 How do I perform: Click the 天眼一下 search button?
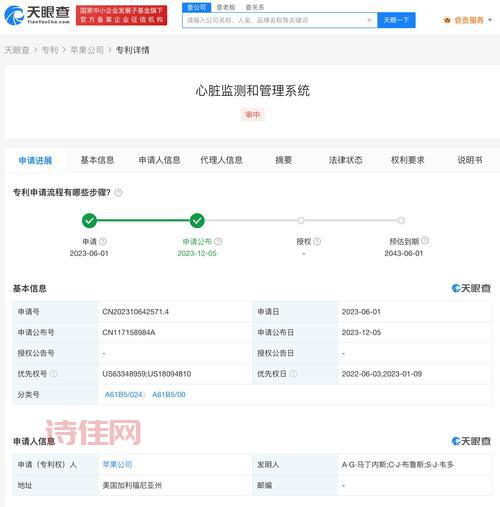(x=396, y=20)
